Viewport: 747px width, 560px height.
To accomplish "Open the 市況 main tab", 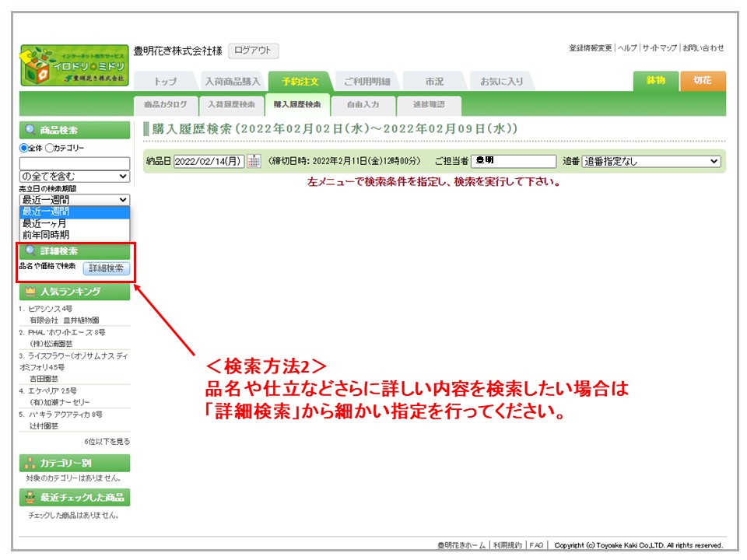I will pyautogui.click(x=434, y=81).
